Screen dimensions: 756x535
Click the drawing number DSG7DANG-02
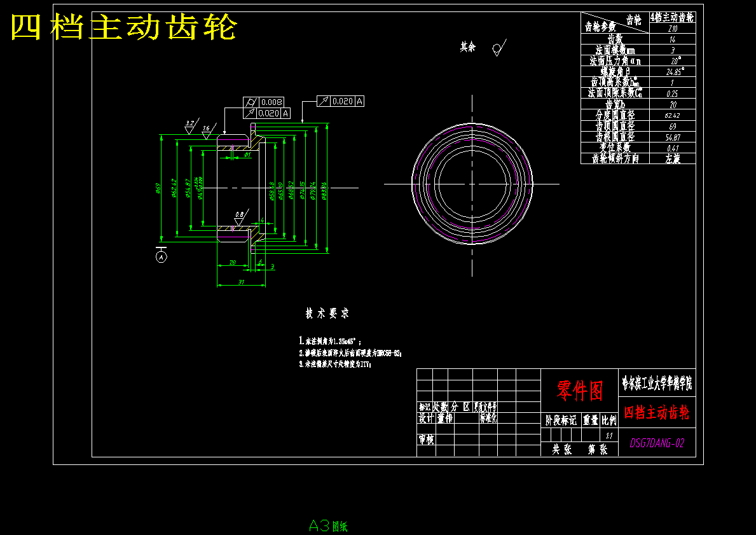point(657,443)
